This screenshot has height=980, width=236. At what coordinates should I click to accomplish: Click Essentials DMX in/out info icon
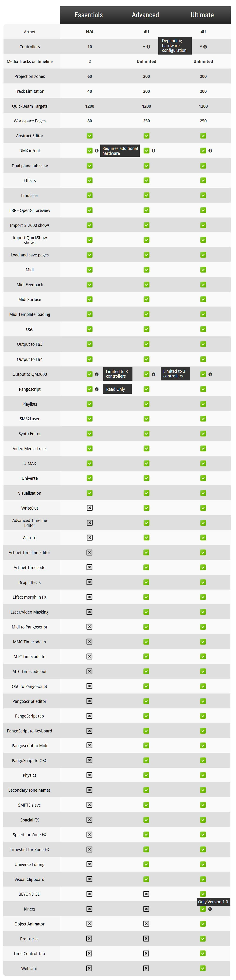(x=97, y=151)
